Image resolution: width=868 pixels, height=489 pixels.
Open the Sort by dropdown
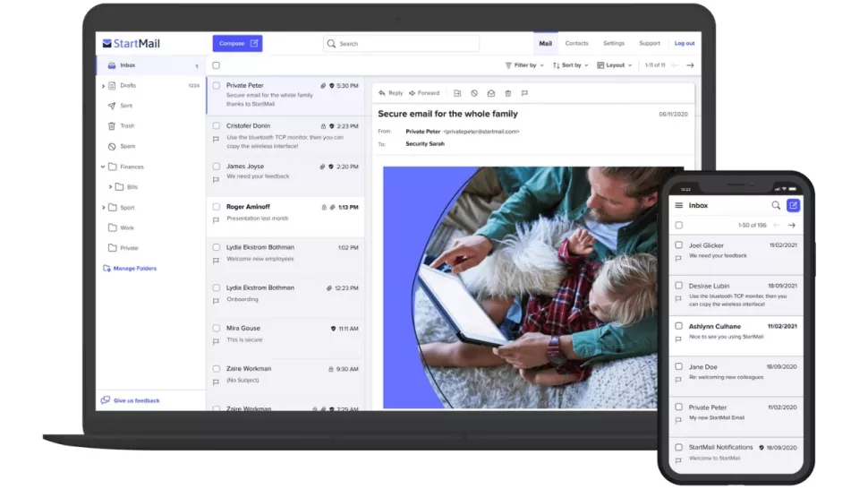pyautogui.click(x=570, y=65)
